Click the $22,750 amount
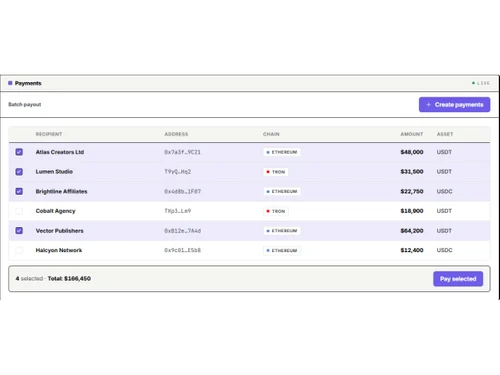The height and width of the screenshot is (375, 500). [x=412, y=191]
